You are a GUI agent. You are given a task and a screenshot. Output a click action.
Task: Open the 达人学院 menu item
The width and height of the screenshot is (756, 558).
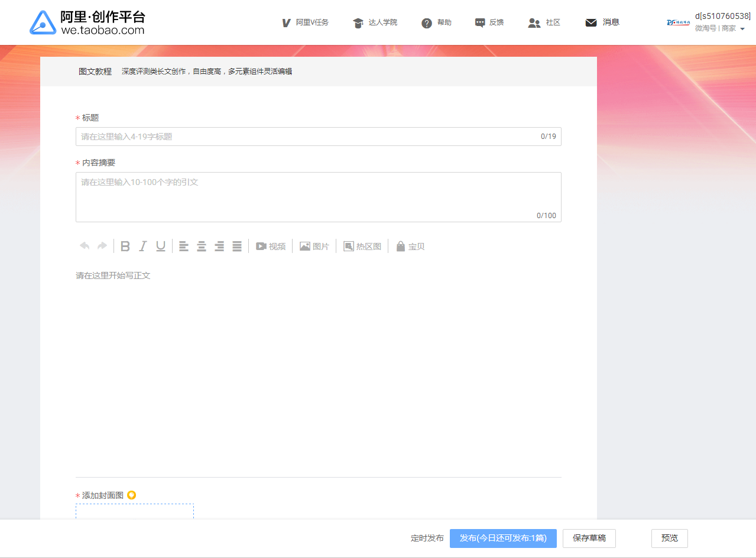click(x=375, y=22)
